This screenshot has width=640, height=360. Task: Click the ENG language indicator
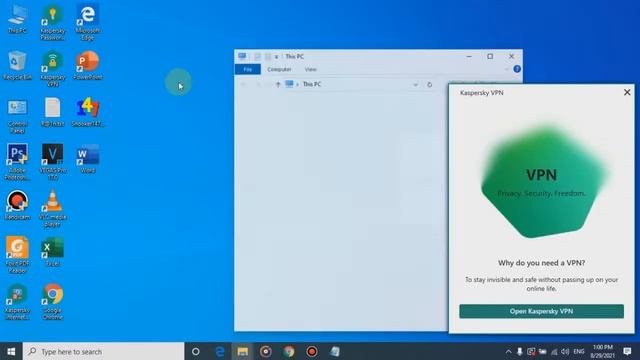tap(579, 351)
